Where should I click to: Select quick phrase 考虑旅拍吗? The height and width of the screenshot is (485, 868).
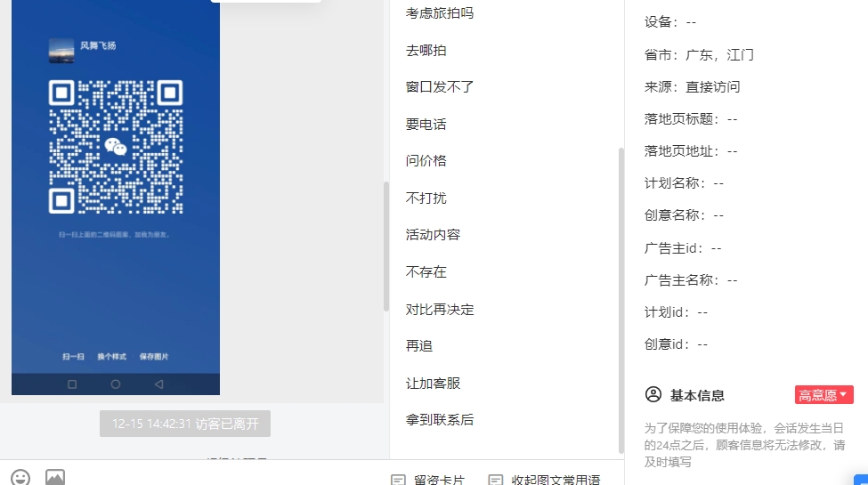[x=440, y=13]
